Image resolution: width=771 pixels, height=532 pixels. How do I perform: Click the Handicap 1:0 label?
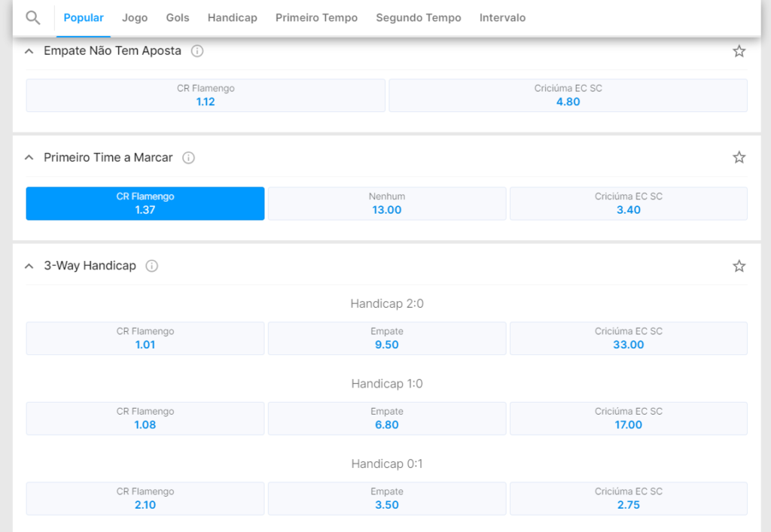click(387, 384)
